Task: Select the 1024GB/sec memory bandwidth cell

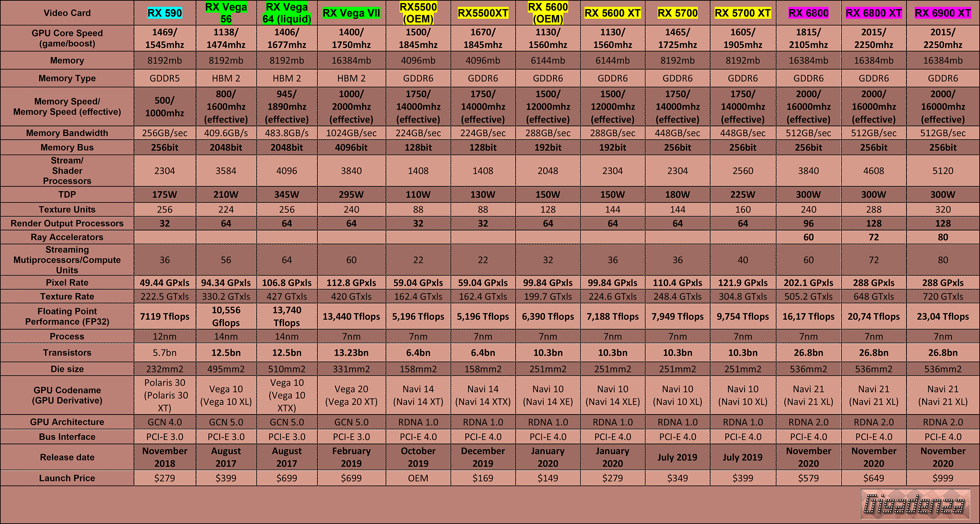Action: 351,133
